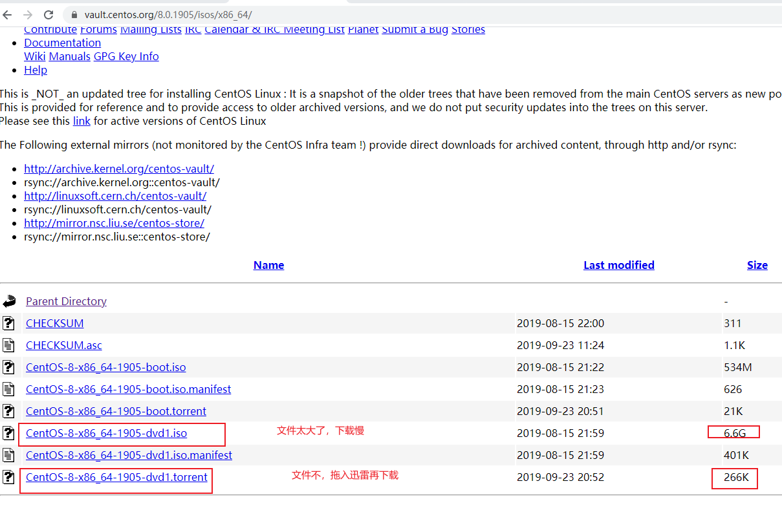Open the Stories link
Image resolution: width=782 pixels, height=532 pixels.
point(468,30)
